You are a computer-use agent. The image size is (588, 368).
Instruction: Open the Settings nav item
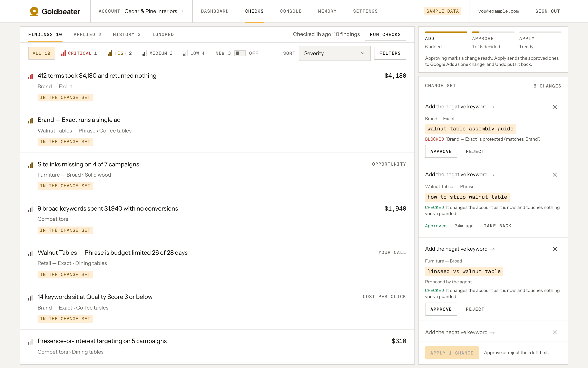pos(365,11)
